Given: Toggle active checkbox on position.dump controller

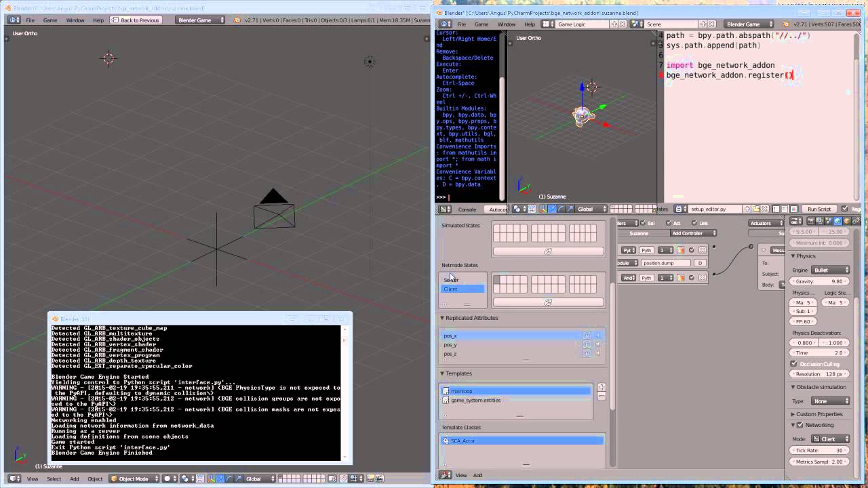Looking at the screenshot, I should [x=692, y=250].
